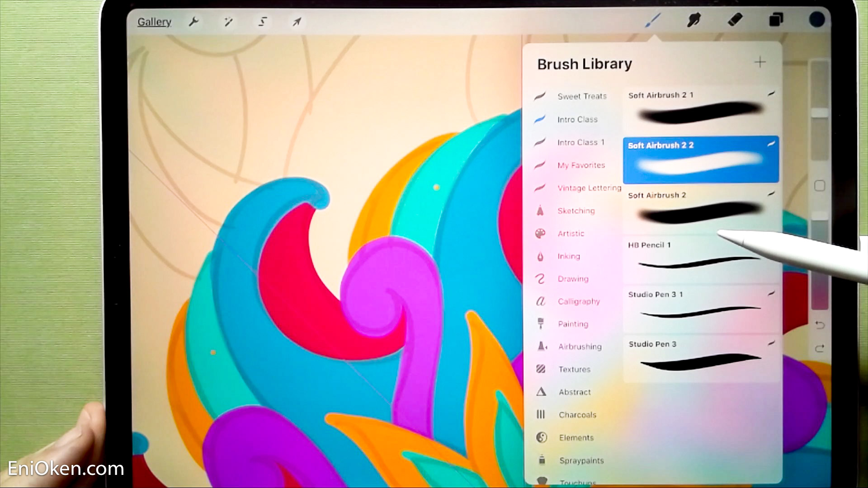Open Vintage Lettering brush set
This screenshot has width=868, height=488.
577,188
